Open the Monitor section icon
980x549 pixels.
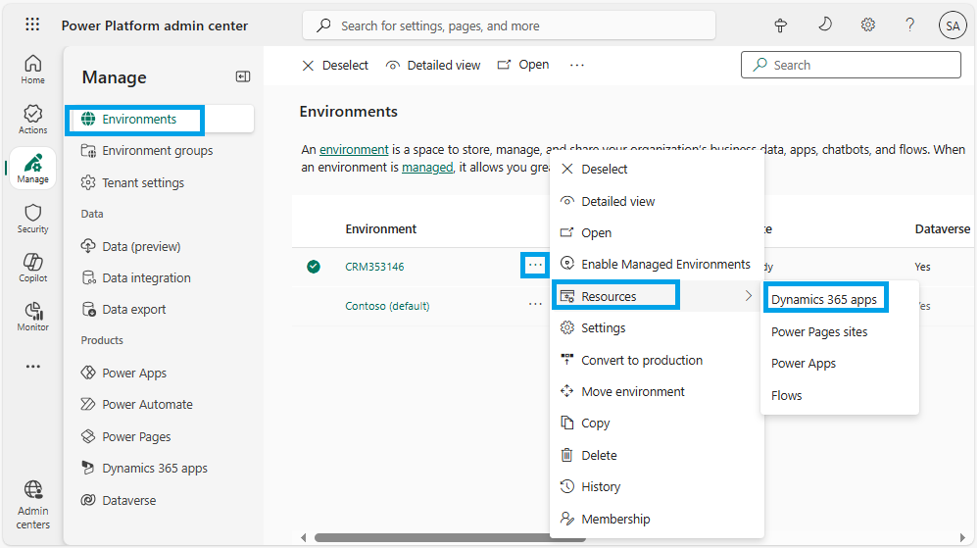coord(32,316)
